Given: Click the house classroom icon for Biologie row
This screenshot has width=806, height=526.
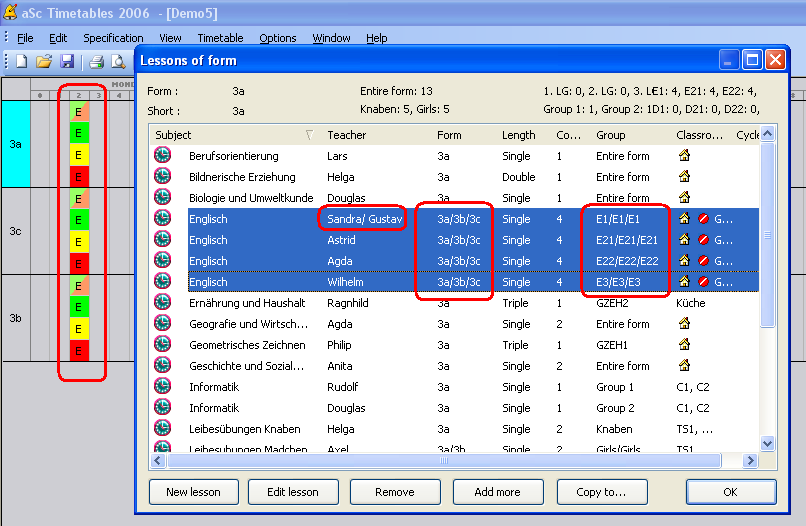Looking at the screenshot, I should coord(684,198).
